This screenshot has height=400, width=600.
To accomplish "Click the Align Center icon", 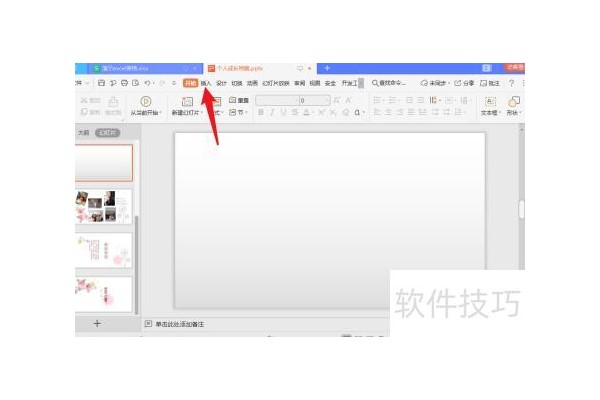I will (x=388, y=112).
